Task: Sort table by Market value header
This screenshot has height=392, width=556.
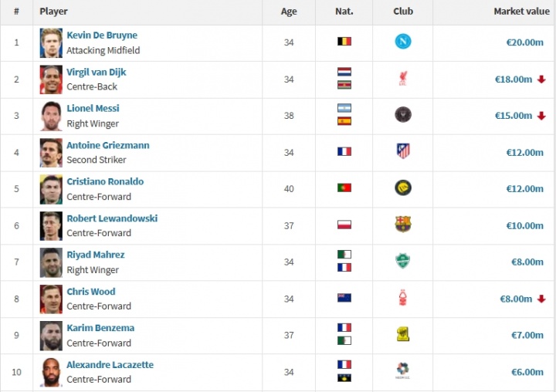Action: point(521,12)
